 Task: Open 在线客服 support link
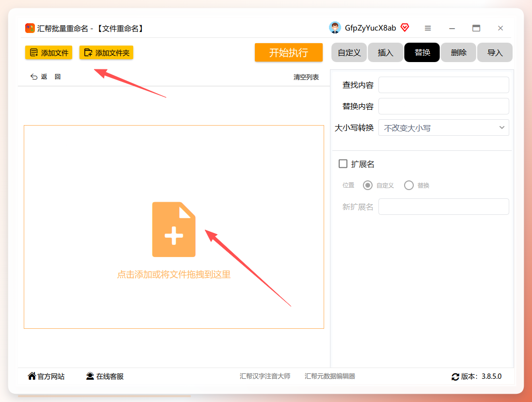click(x=105, y=376)
